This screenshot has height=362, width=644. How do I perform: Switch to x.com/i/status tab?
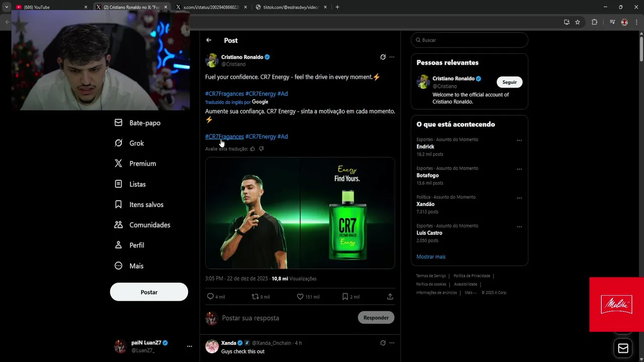211,7
